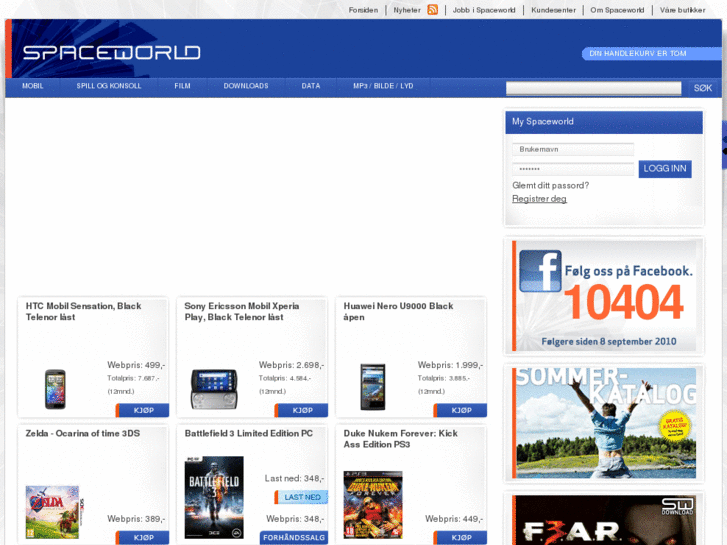Click Webpris: 2.698,- on Xperia card
The image size is (727, 545).
pyautogui.click(x=291, y=365)
